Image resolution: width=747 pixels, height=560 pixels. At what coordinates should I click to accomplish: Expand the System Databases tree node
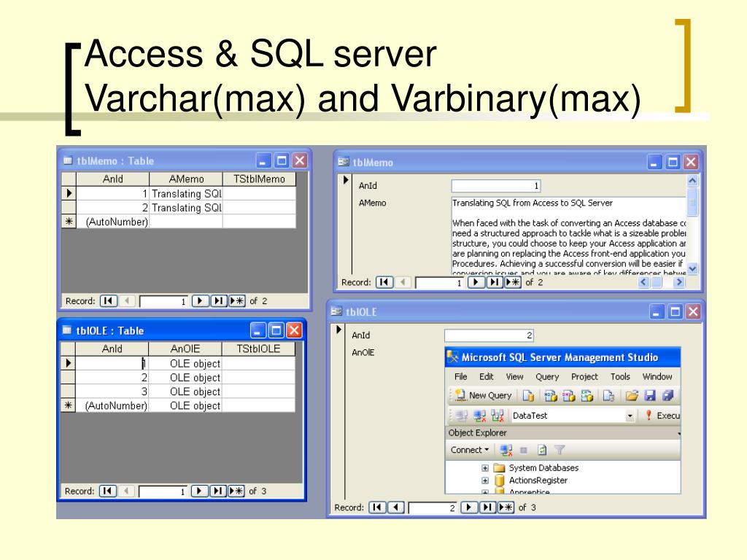pos(485,468)
